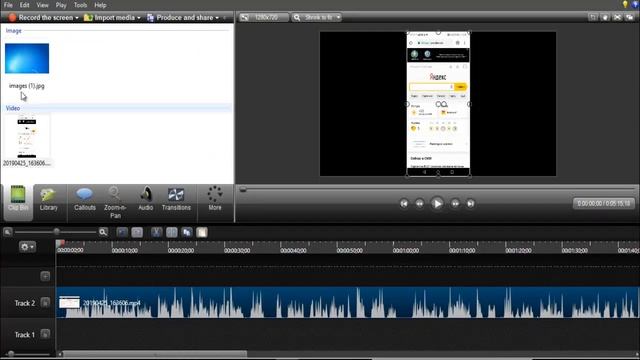Click the yellow lightbulb tips icon
Screen dimensions: 640x360
pyautogui.click(x=625, y=4)
